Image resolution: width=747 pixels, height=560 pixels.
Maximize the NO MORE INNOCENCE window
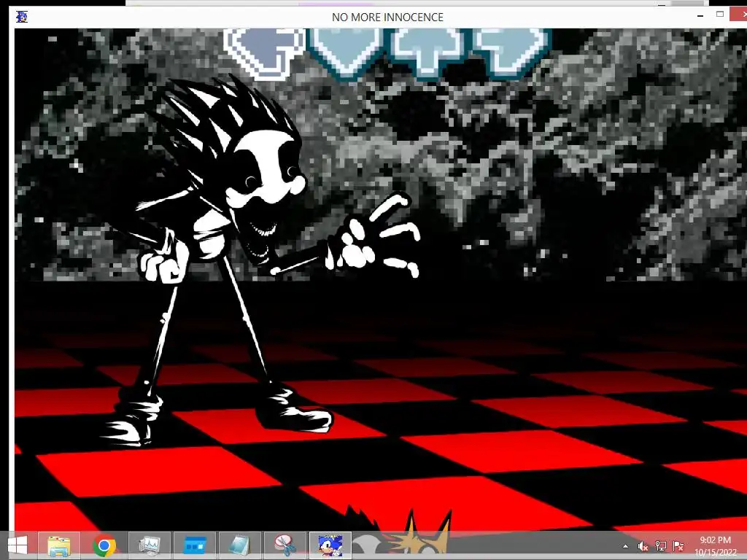(720, 15)
